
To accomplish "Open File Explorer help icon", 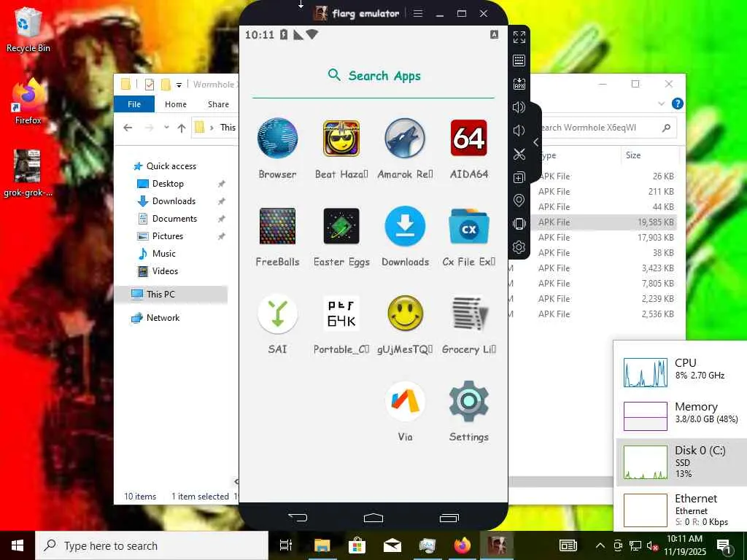I will [677, 104].
